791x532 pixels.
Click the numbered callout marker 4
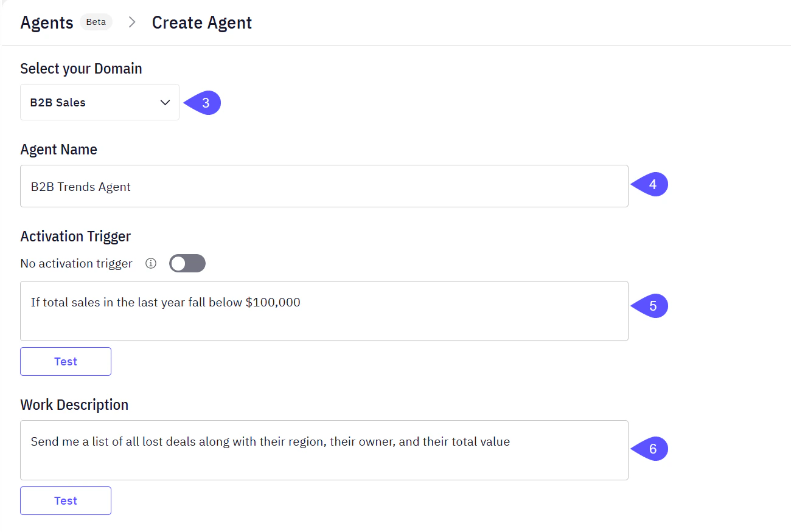654,184
